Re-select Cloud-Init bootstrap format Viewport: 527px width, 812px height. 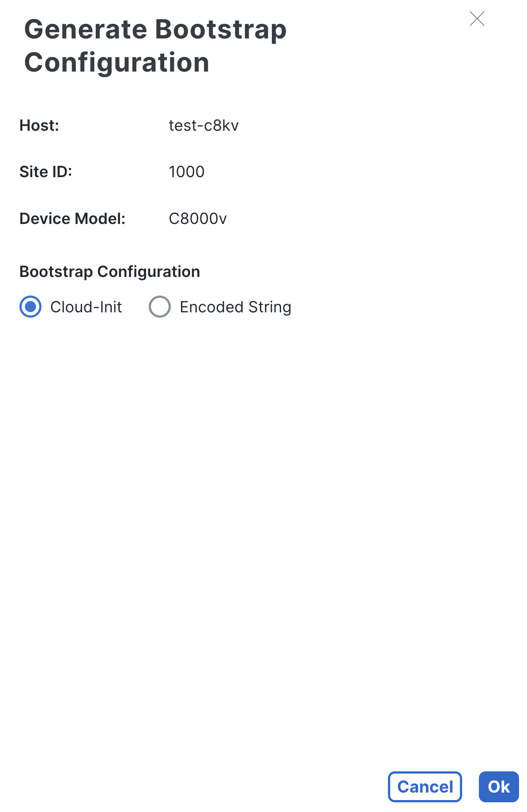tap(30, 307)
